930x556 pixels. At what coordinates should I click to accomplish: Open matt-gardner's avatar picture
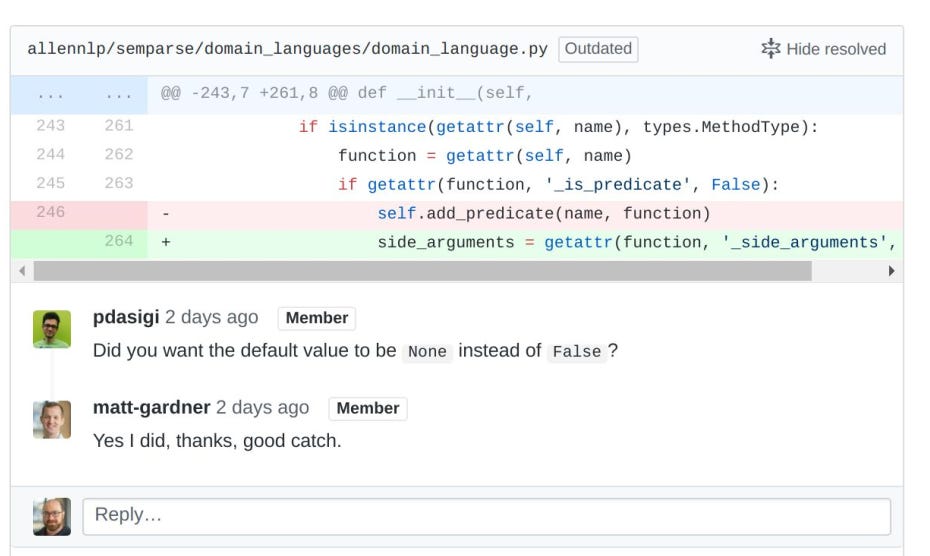[x=52, y=419]
